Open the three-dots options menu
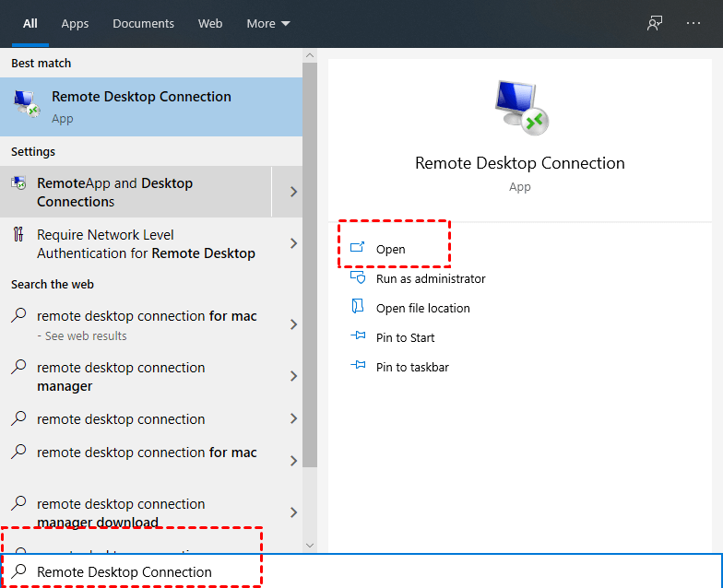The image size is (723, 588). tap(693, 23)
